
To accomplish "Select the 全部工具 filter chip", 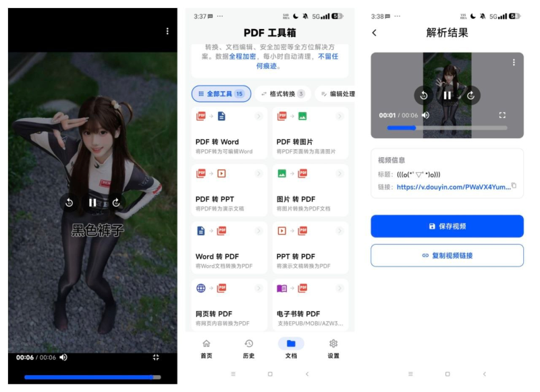I will coord(221,94).
